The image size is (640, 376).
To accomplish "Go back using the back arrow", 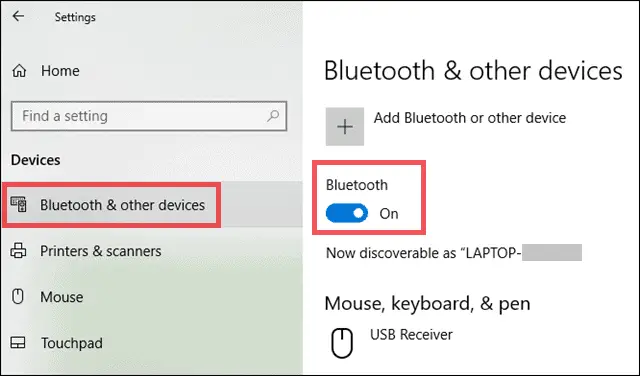I will (18, 16).
